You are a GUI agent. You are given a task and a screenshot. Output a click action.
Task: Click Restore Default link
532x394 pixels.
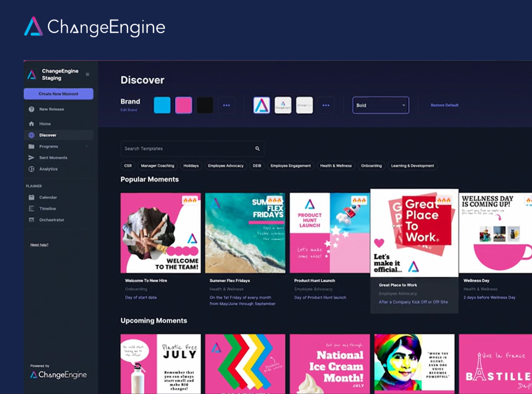click(444, 105)
